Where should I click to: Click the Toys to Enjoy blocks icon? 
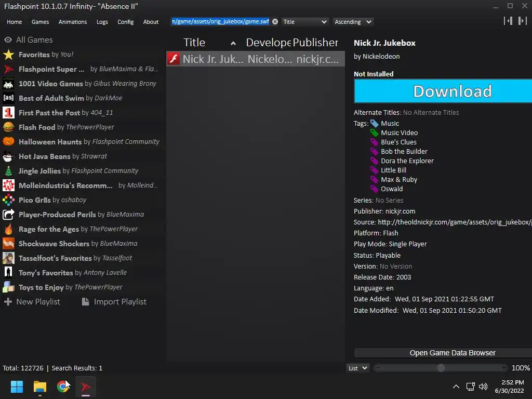[8, 287]
